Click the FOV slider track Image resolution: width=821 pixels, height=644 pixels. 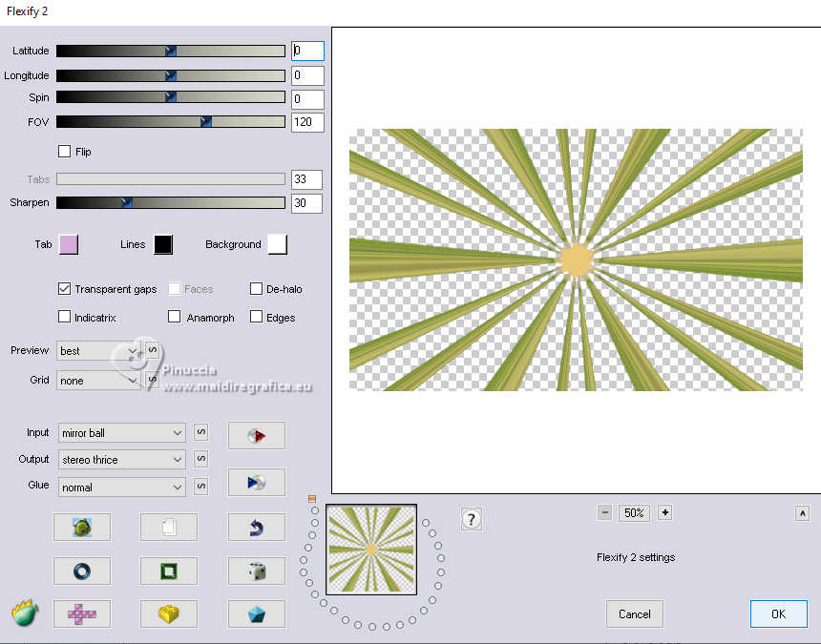171,122
